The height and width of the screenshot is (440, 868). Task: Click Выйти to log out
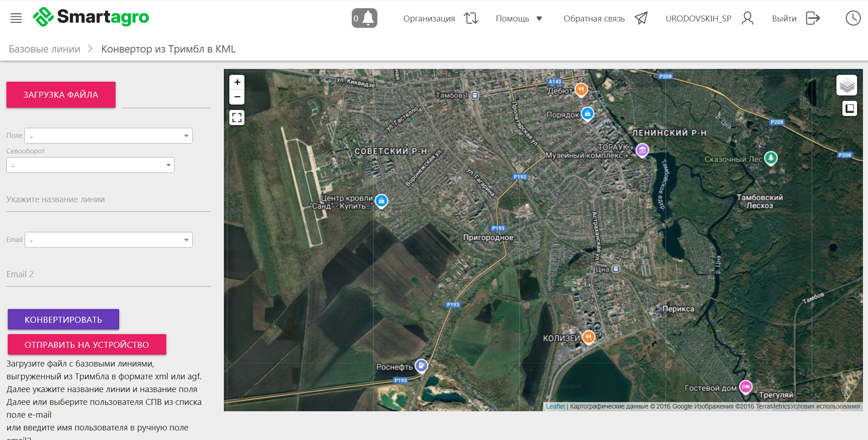click(x=784, y=19)
